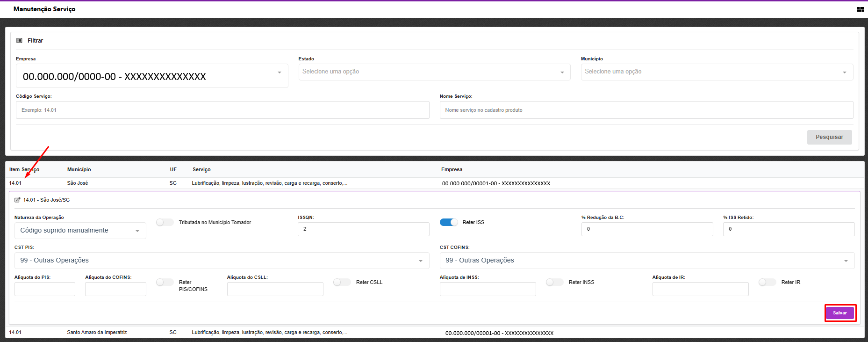
Task: Enable the Reter CSLL toggle
Action: [342, 282]
